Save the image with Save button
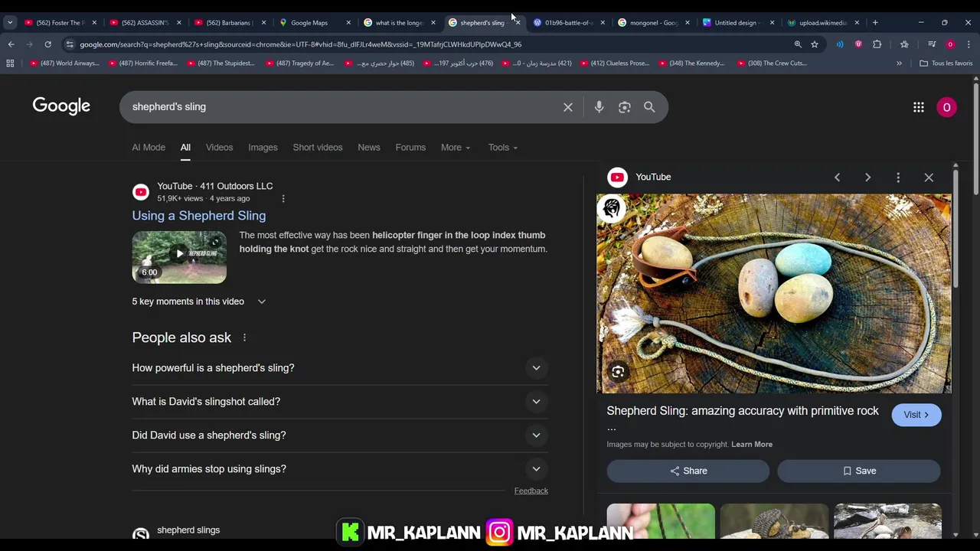Image resolution: width=980 pixels, height=551 pixels. (859, 471)
